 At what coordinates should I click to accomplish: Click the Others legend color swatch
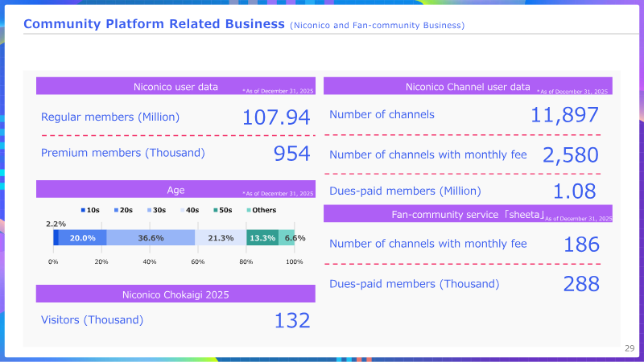tap(249, 210)
